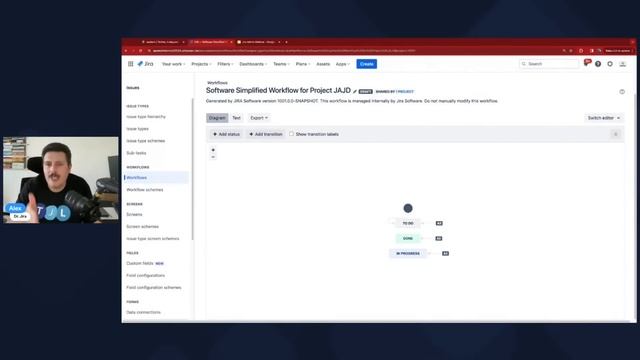640x360 pixels.
Task: Click the transition badge beside IN PROGRESS status
Action: pyautogui.click(x=445, y=253)
